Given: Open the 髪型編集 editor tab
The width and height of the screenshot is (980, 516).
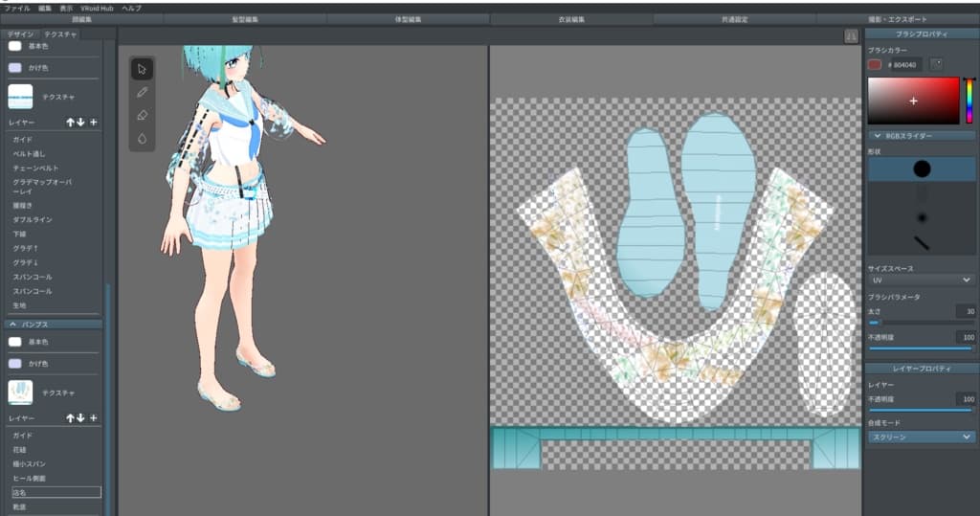Looking at the screenshot, I should click(x=245, y=19).
